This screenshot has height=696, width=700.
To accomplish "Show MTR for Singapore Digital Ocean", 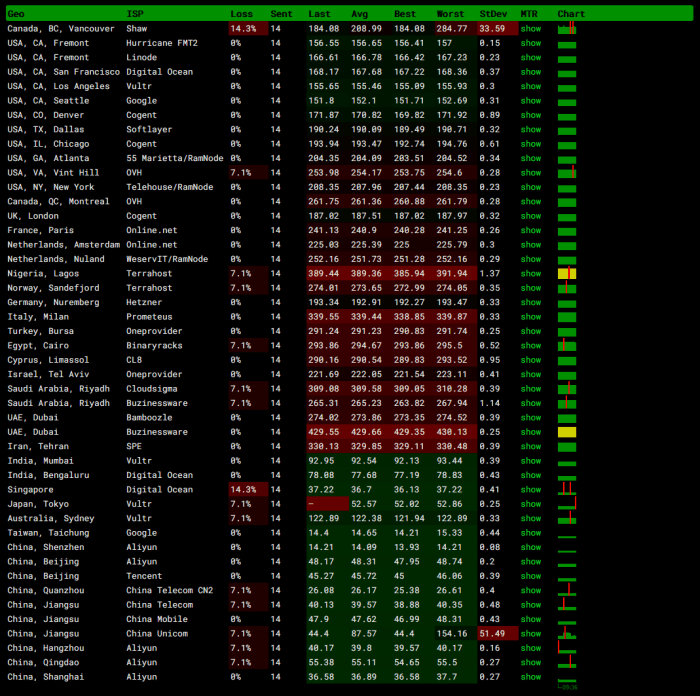I will coord(531,489).
